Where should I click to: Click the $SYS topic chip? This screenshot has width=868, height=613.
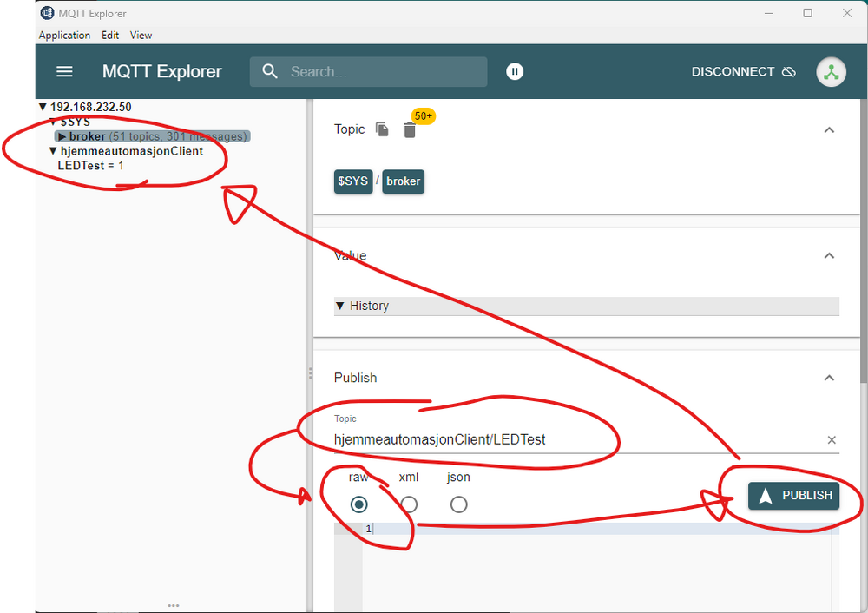pyautogui.click(x=353, y=181)
